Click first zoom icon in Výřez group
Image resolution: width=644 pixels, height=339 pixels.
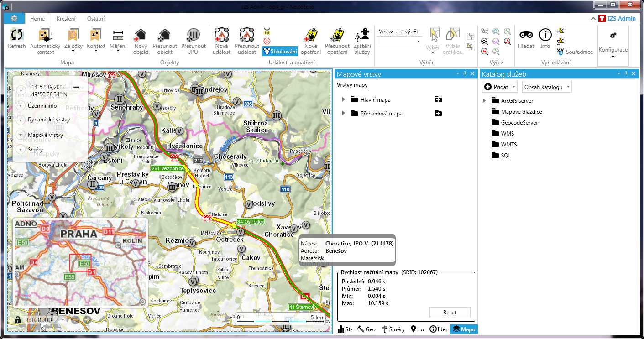[x=485, y=31]
